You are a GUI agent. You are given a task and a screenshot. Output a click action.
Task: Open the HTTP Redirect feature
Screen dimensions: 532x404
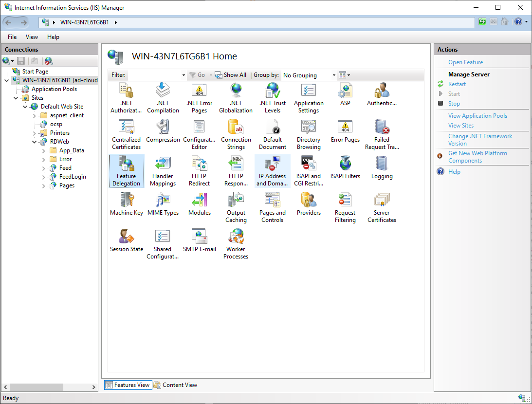pos(199,171)
